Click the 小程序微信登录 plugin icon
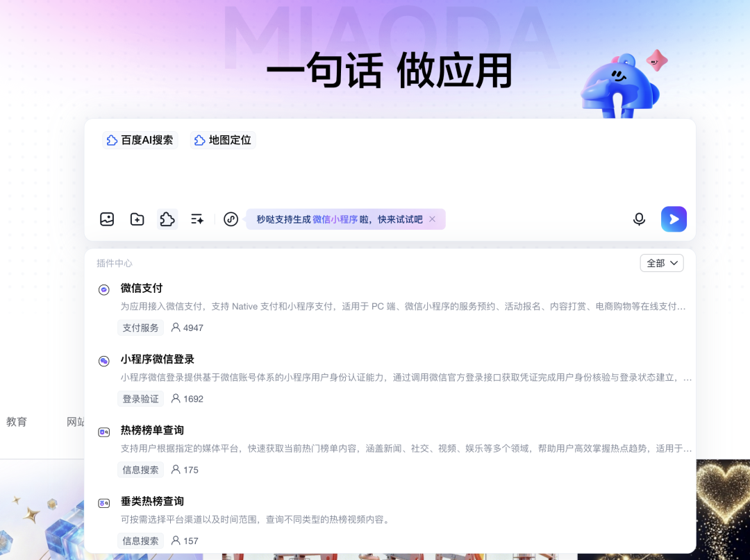The width and height of the screenshot is (750, 560). click(103, 361)
